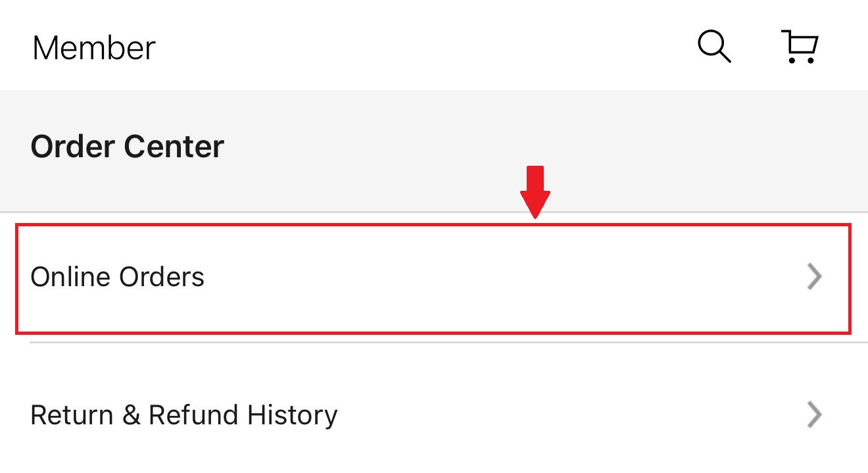Click the chevron beside Return & Refund History
Viewport: 868px width, 473px height.
[814, 415]
